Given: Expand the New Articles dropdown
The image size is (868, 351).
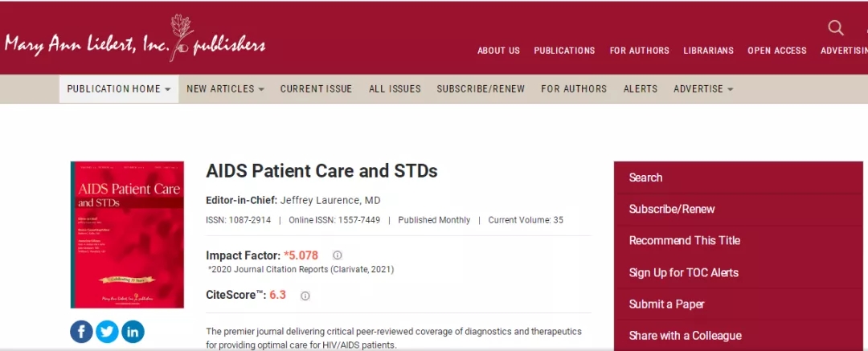Looking at the screenshot, I should coord(225,89).
